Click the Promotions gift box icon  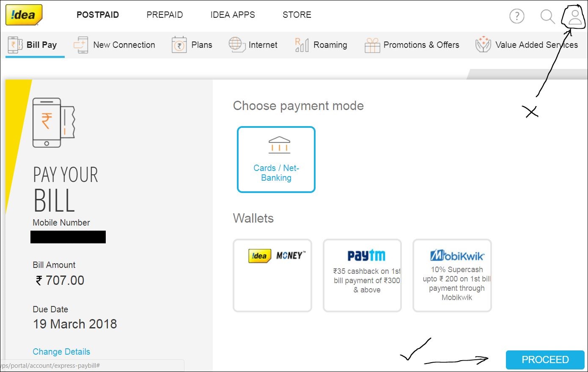click(x=372, y=45)
